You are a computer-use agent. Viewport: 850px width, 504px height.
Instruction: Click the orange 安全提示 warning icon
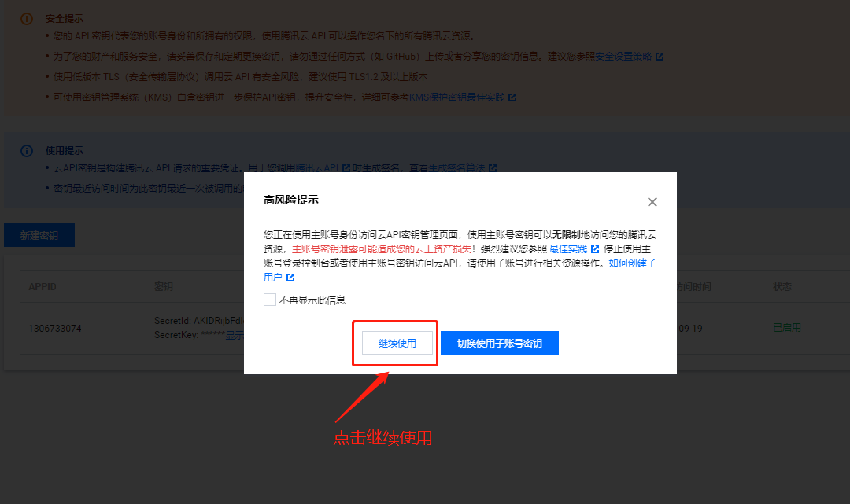[x=27, y=18]
